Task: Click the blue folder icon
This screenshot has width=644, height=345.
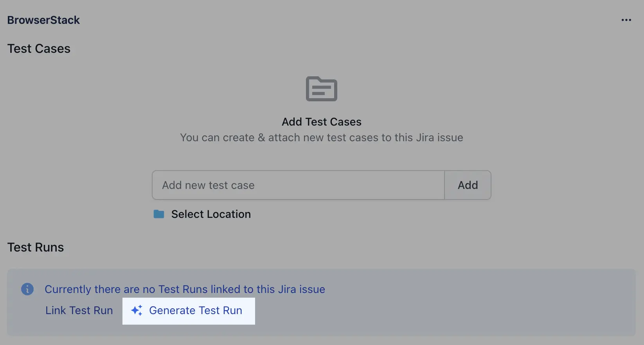Action: tap(159, 214)
